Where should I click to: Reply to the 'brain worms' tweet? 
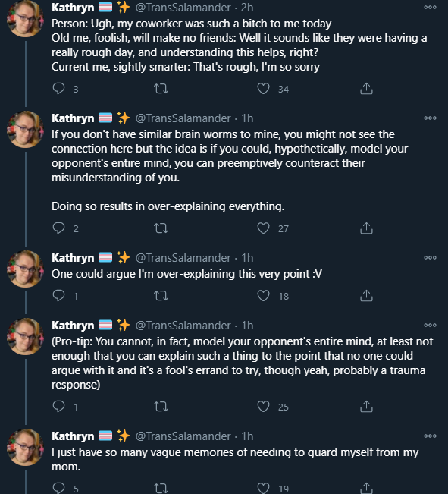[x=58, y=228]
